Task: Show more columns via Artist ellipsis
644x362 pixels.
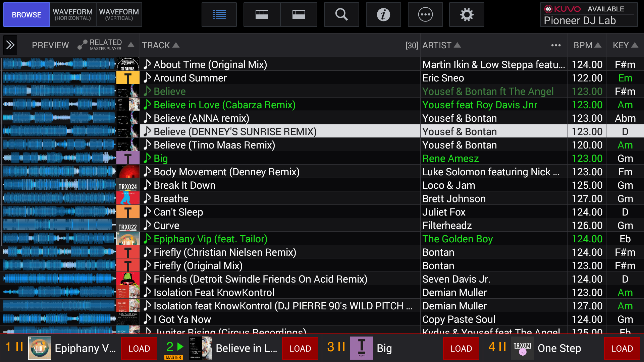Action: 556,45
